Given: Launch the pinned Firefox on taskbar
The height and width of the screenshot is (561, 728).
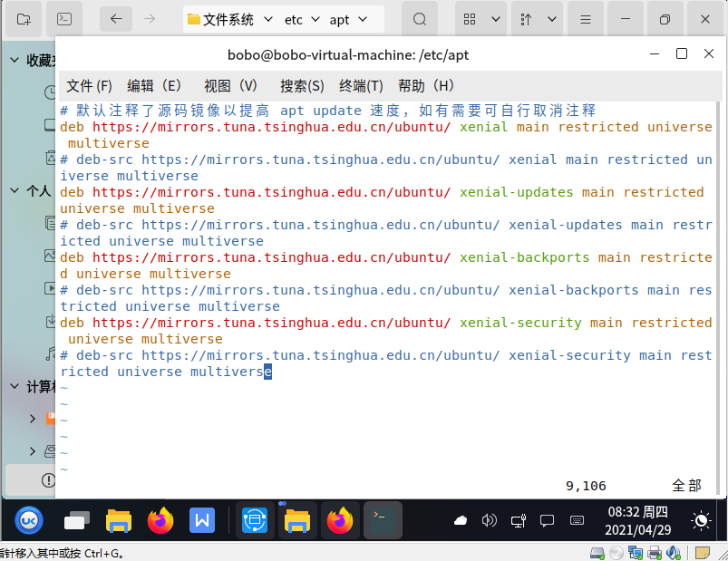Looking at the screenshot, I should point(160,520).
